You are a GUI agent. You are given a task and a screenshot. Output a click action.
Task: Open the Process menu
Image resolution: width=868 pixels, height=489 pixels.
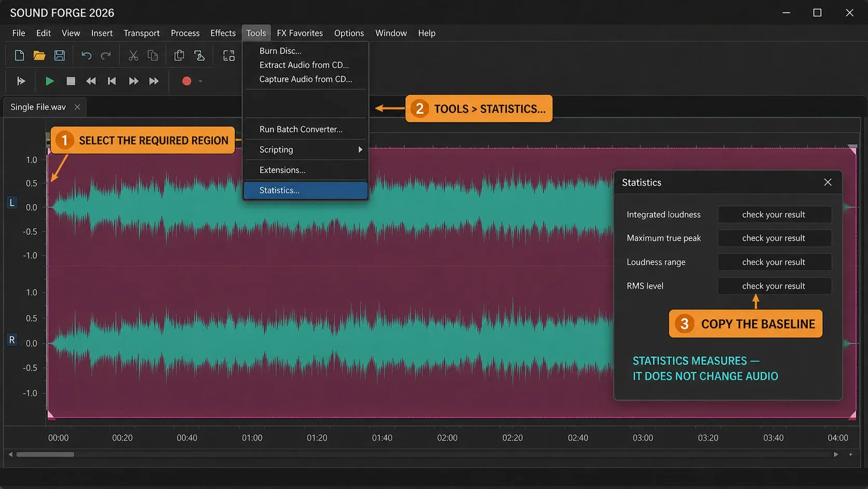point(185,33)
